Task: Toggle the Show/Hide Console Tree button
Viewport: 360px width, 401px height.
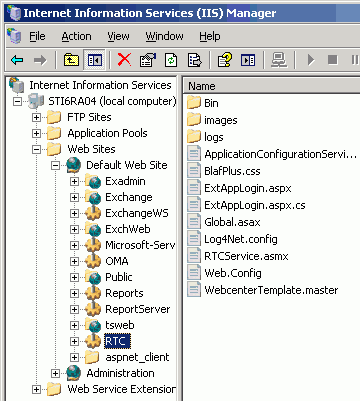Action: tap(94, 60)
